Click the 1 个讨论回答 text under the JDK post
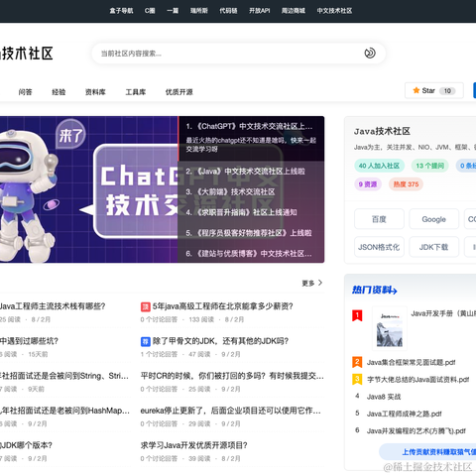The image size is (476, 476). (x=159, y=354)
